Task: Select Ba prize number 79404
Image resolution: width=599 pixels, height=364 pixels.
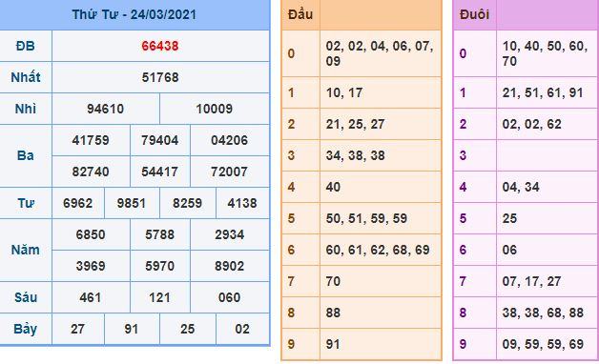Action: pos(160,140)
